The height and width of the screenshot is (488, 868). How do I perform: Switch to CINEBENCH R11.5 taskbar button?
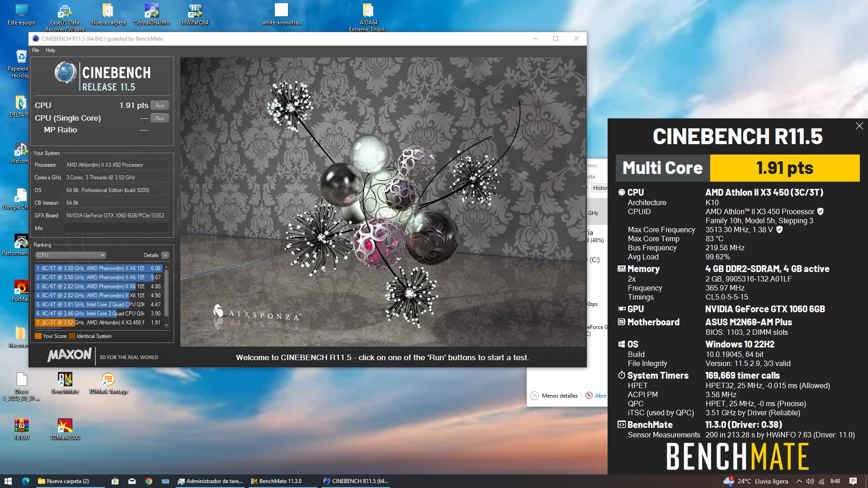pos(356,481)
